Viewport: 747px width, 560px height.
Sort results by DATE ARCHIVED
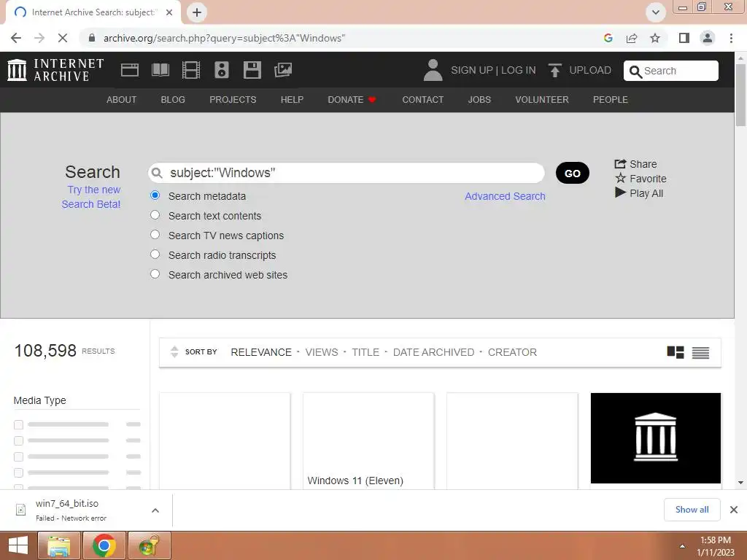(x=433, y=352)
